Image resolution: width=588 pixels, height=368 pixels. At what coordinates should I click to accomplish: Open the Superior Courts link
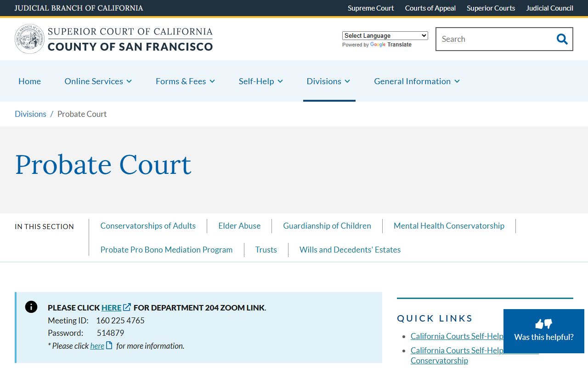491,8
